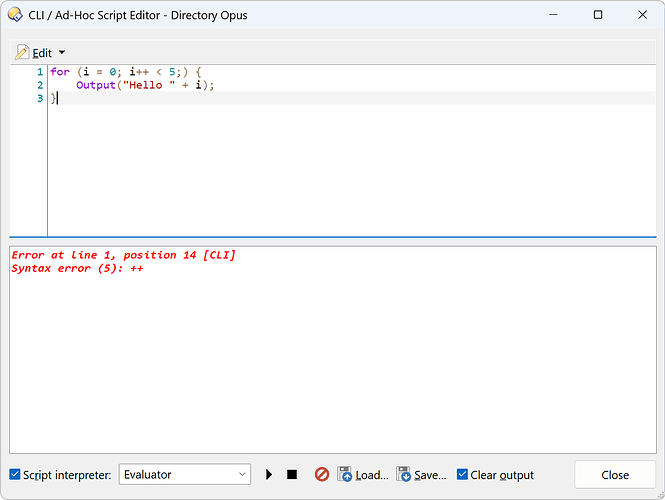Click the Output("Hello " + i) code line
This screenshot has width=665, height=500.
click(x=145, y=85)
